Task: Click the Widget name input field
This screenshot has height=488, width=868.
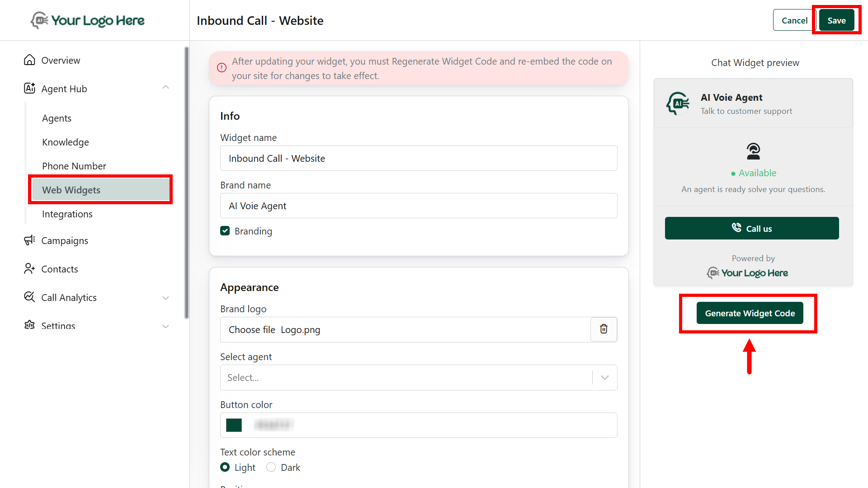Action: click(418, 158)
